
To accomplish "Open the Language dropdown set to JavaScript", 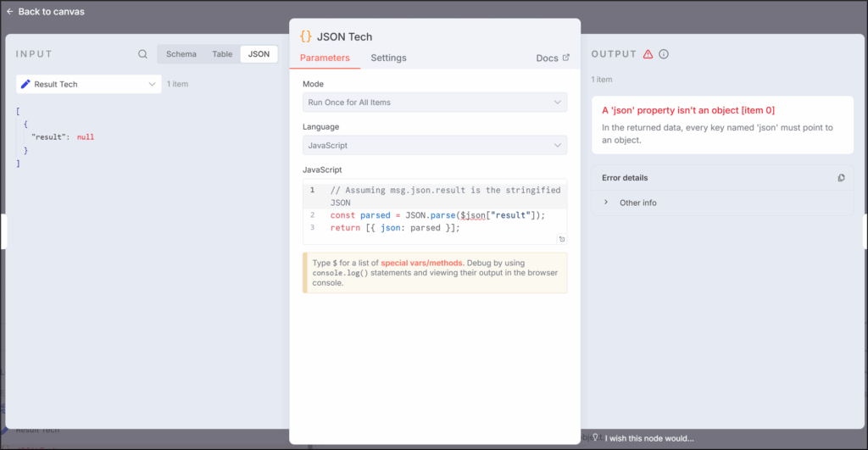I will coord(435,146).
